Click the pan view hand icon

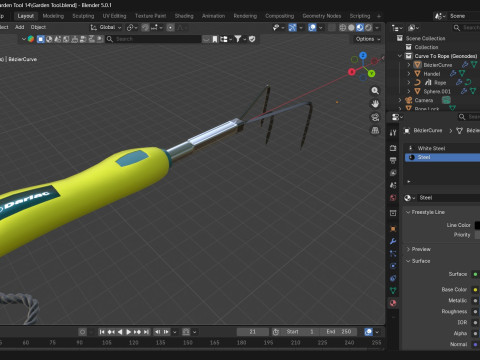tap(375, 104)
